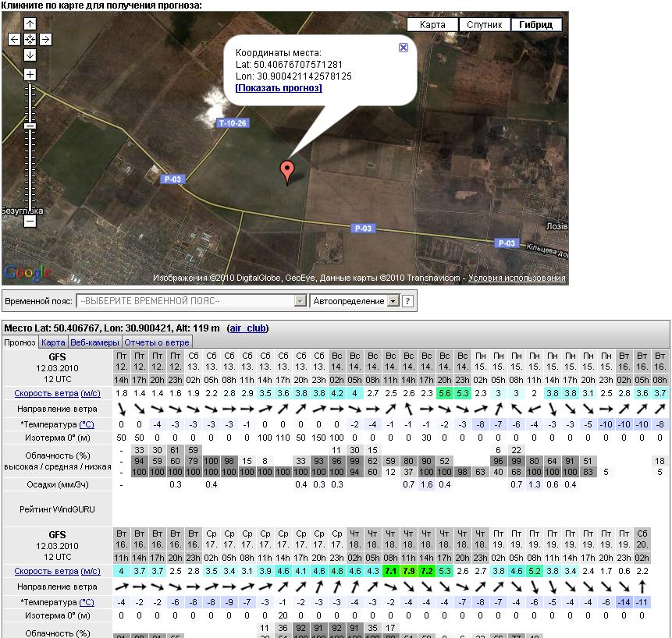This screenshot has width=672, height=638.
Task: Select the Гибрид map view
Action: point(536,25)
